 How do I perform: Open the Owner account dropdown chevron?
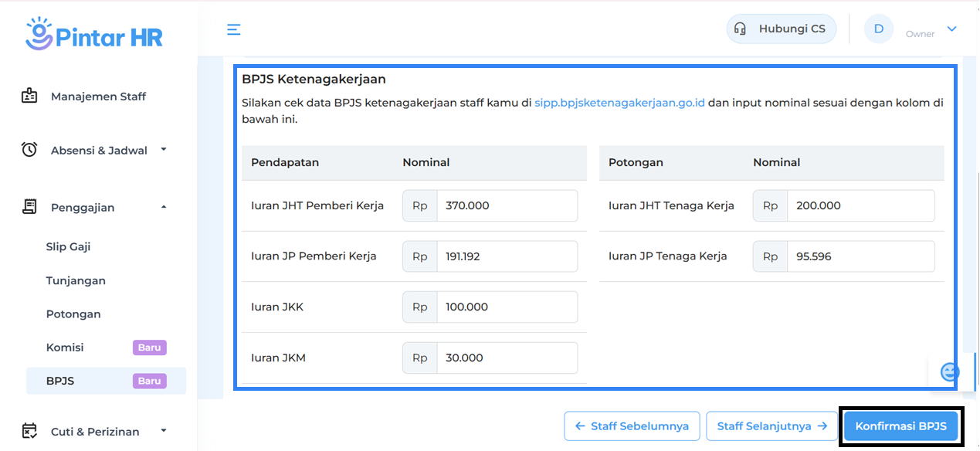(x=951, y=29)
